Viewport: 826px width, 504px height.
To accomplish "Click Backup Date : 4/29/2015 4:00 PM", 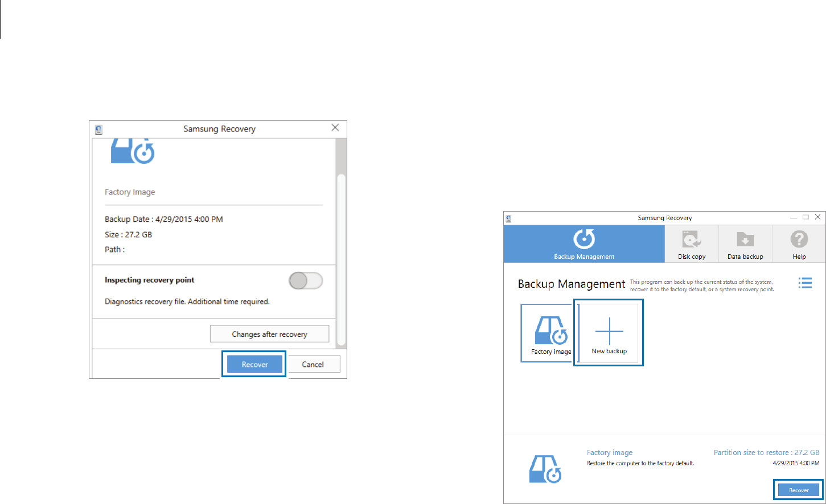I will [x=164, y=219].
